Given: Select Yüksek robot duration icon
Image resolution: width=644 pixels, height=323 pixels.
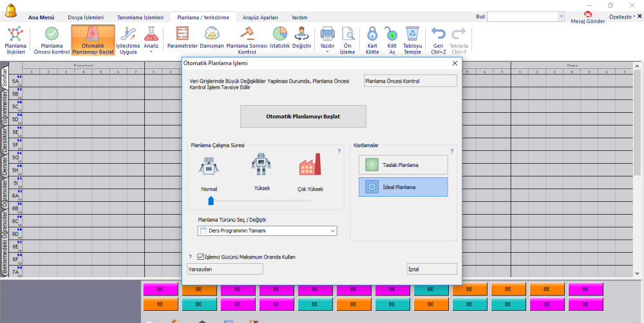Looking at the screenshot, I should (261, 164).
